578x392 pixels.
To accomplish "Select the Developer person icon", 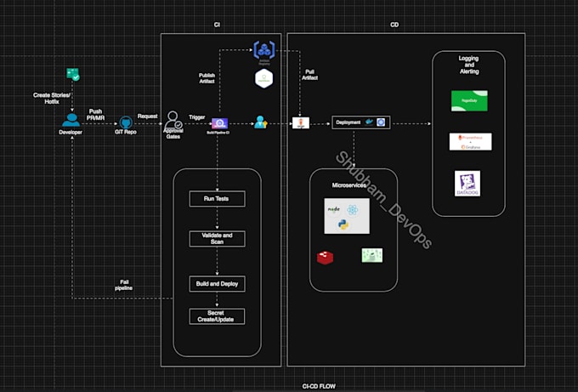I will click(x=71, y=120).
